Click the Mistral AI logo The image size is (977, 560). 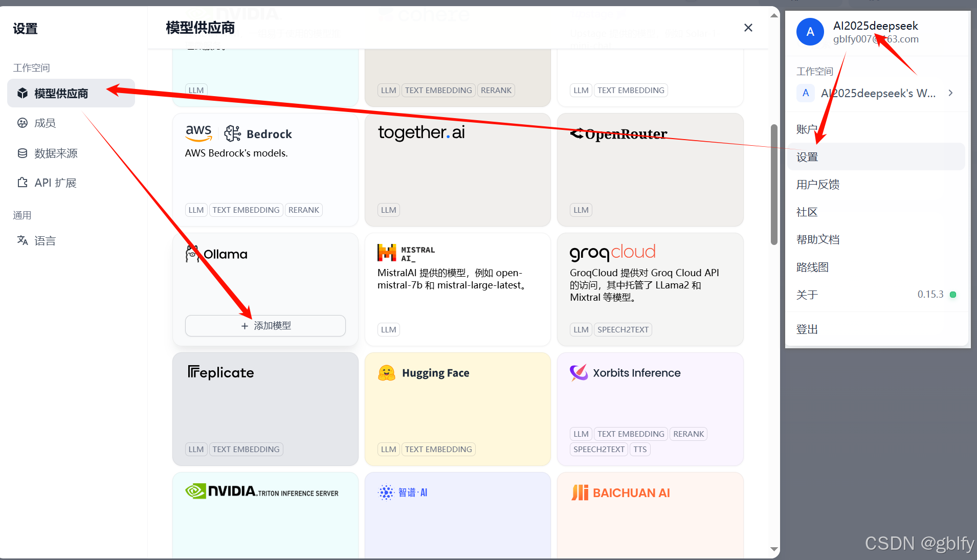pyautogui.click(x=406, y=253)
